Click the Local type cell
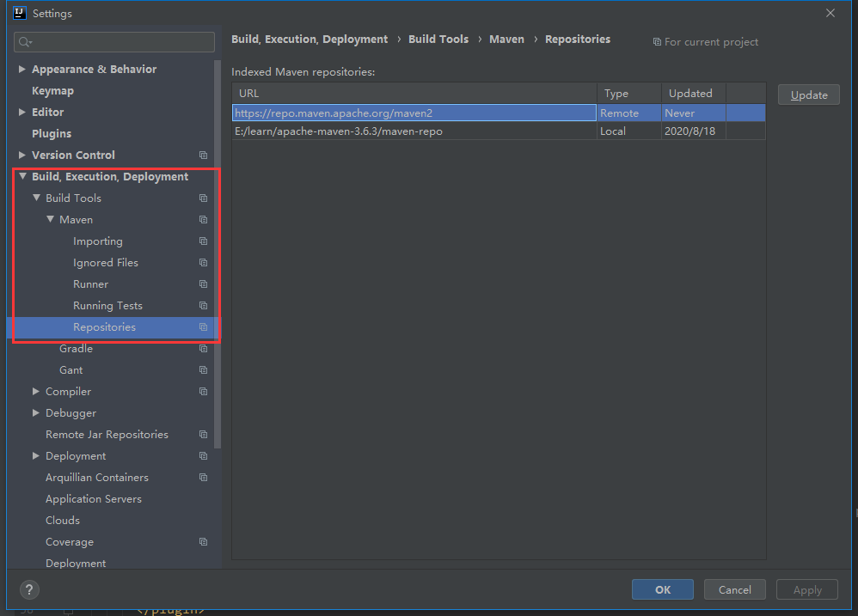Viewport: 858px width, 616px height. click(x=629, y=131)
